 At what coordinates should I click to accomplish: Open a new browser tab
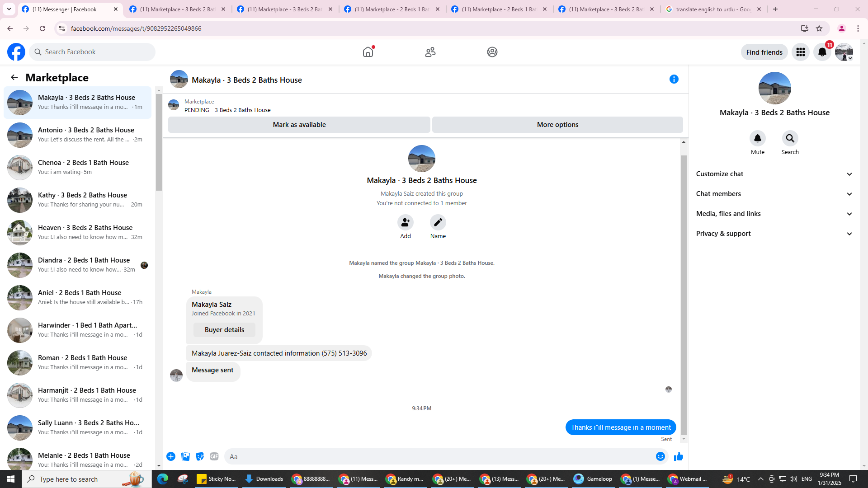click(775, 9)
